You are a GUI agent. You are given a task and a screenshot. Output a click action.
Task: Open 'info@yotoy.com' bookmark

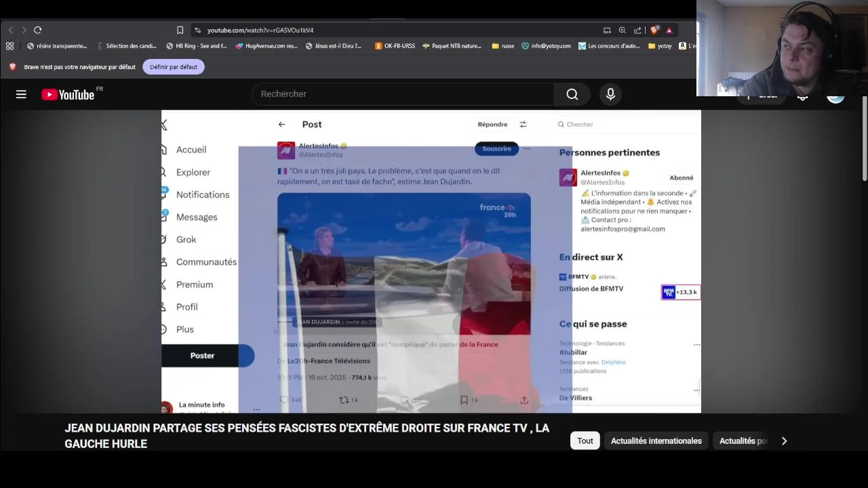point(546,46)
